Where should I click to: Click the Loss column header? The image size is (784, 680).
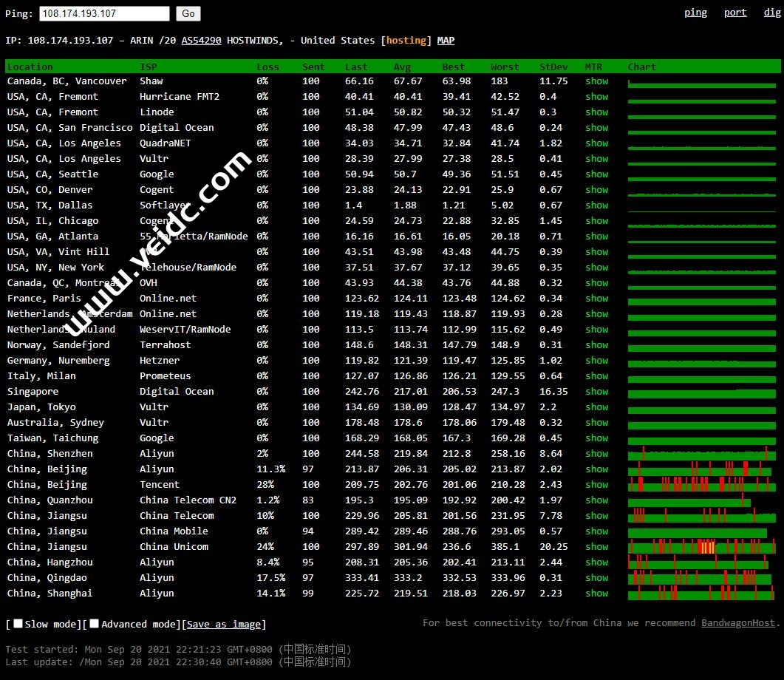click(267, 67)
